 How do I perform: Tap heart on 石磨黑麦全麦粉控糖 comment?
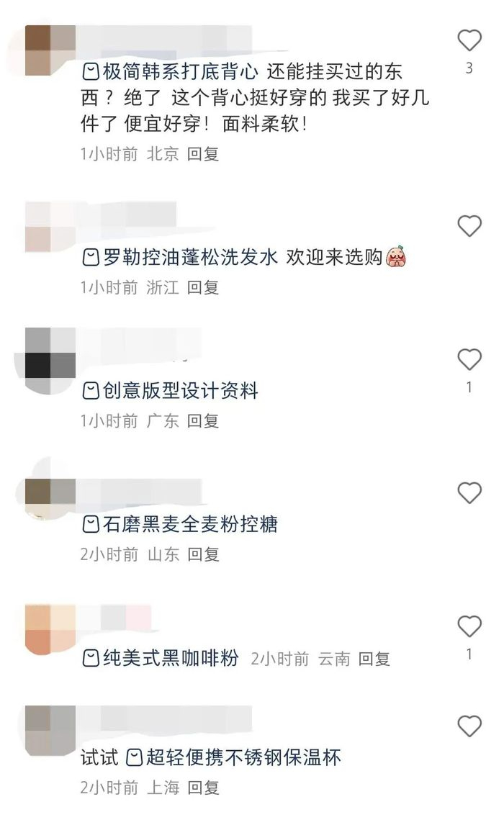pos(469,493)
